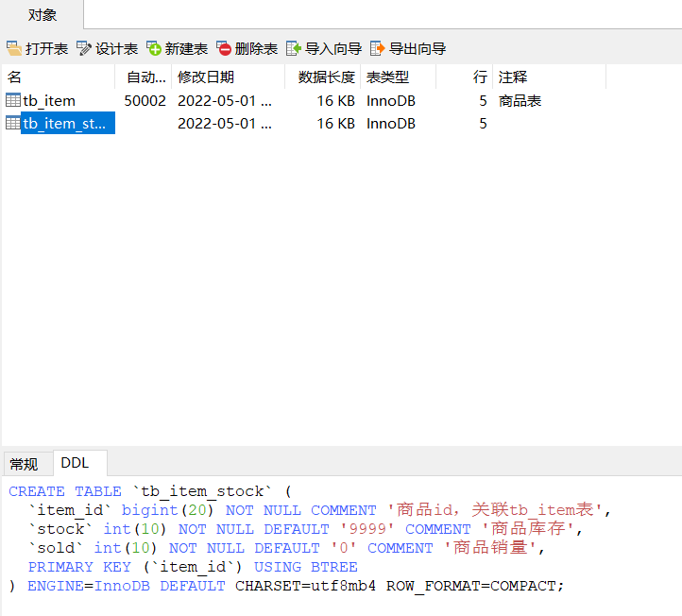Viewport: 682px width, 616px height.
Task: Click CREATE TABLE keyword in DDL
Action: 65,491
